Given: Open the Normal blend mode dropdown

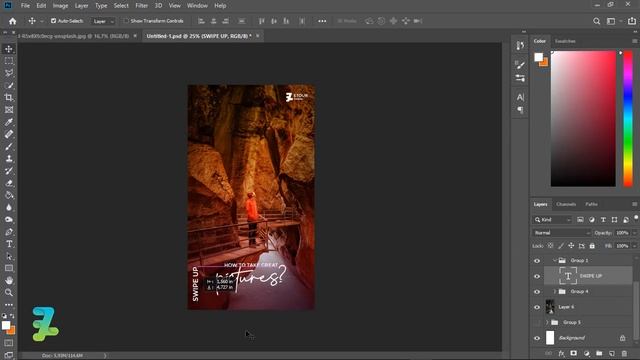Looking at the screenshot, I should click(562, 233).
